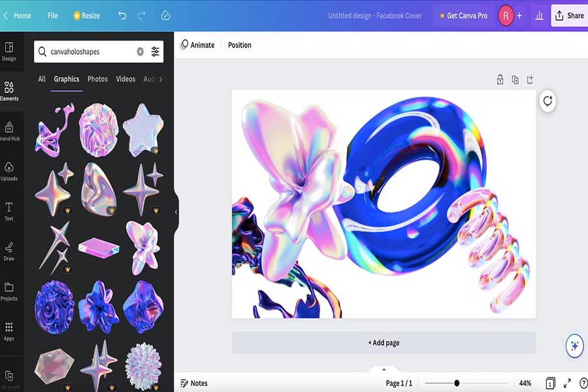The image size is (588, 392).
Task: Click the Redo arrow in the top bar
Action: click(141, 16)
